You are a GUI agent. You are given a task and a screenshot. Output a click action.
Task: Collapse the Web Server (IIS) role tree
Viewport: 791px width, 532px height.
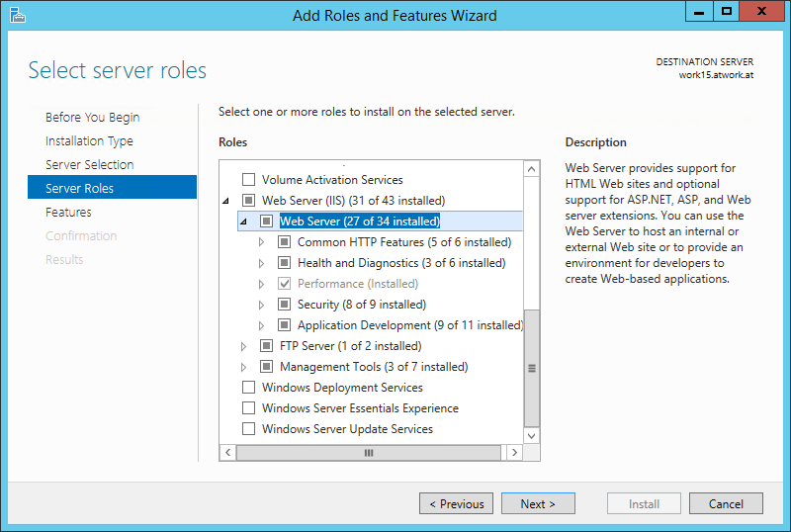click(x=225, y=201)
